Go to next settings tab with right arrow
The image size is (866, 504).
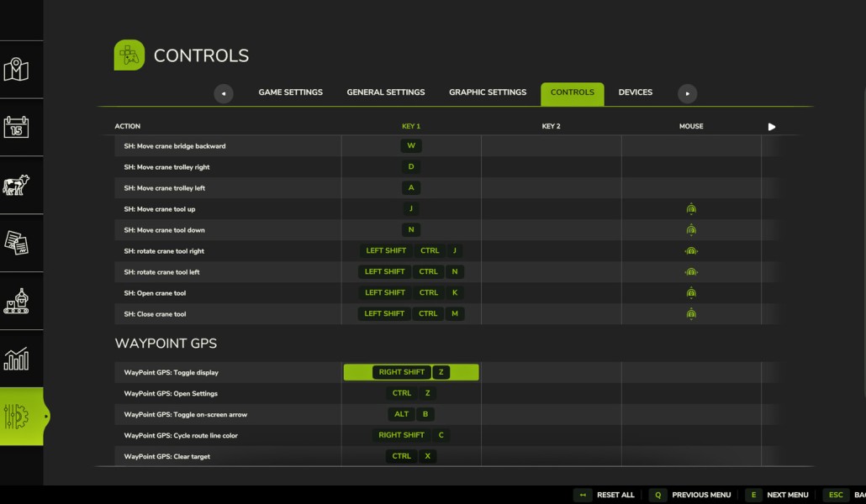coord(687,93)
